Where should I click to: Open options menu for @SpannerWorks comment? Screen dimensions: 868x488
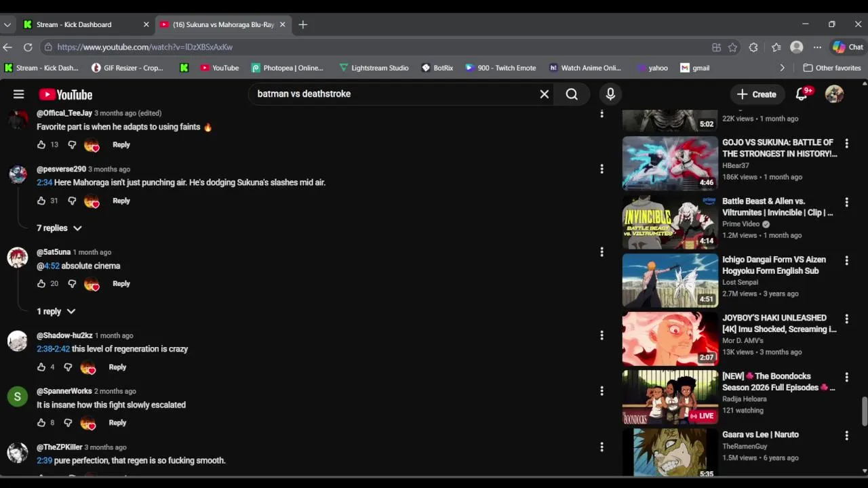[x=601, y=391]
